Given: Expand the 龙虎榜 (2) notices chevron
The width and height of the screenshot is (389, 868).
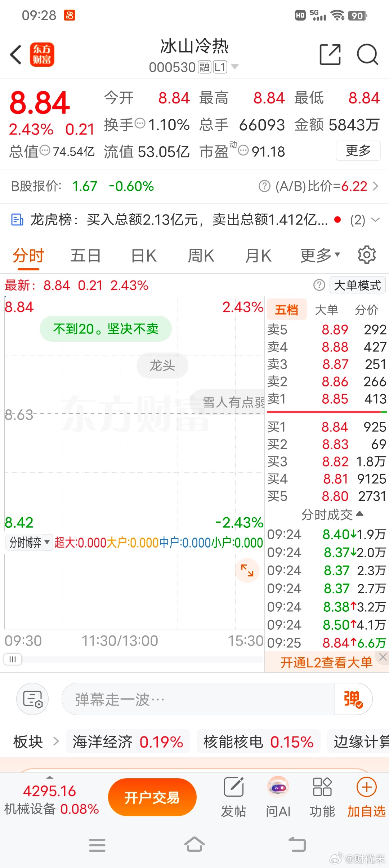Looking at the screenshot, I should 375,220.
